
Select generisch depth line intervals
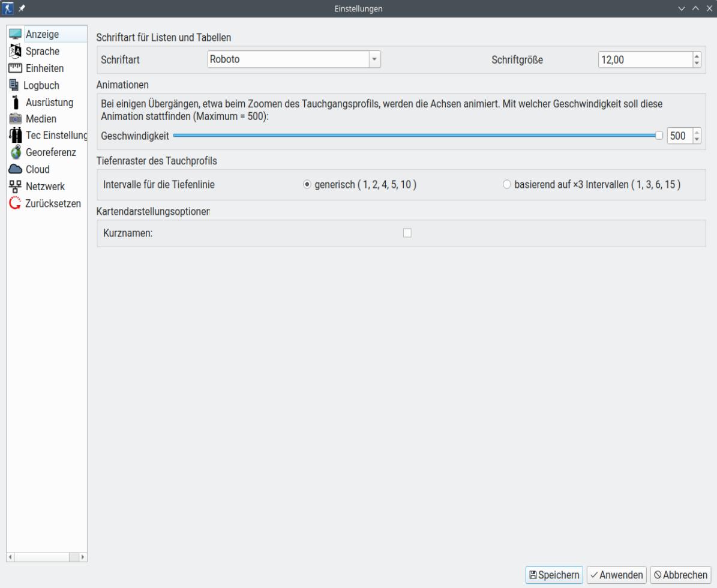click(x=308, y=184)
